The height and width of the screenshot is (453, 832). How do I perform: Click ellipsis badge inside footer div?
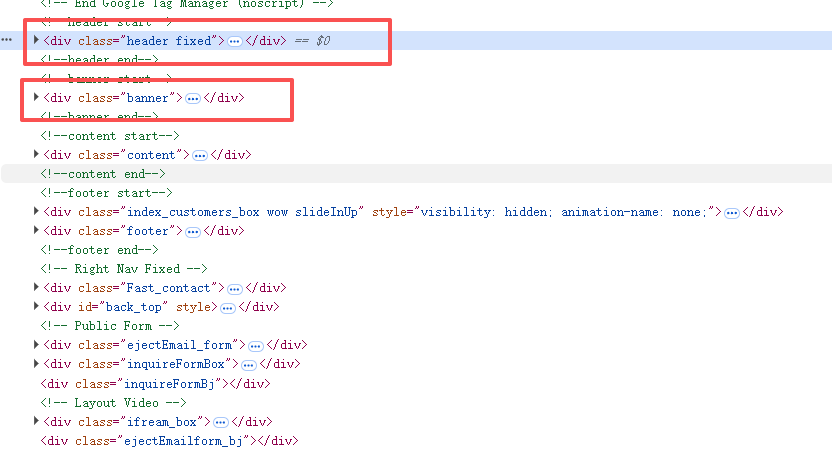click(192, 231)
